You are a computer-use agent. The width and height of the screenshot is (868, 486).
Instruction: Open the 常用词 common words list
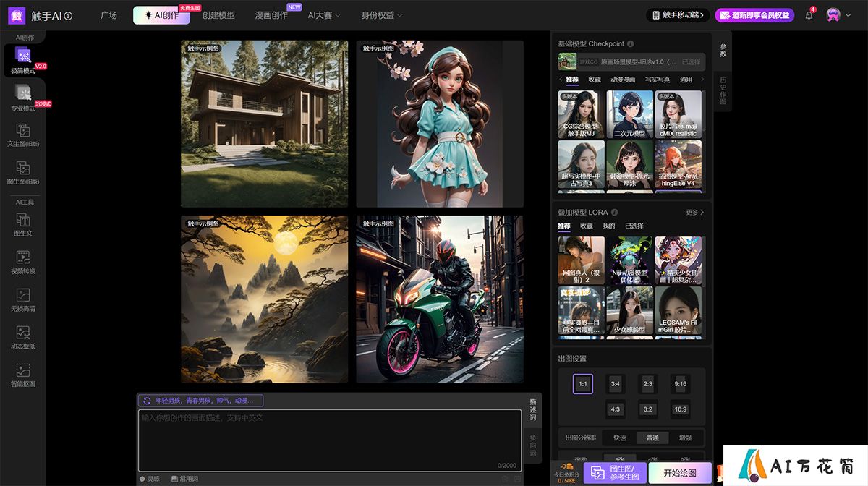point(184,479)
